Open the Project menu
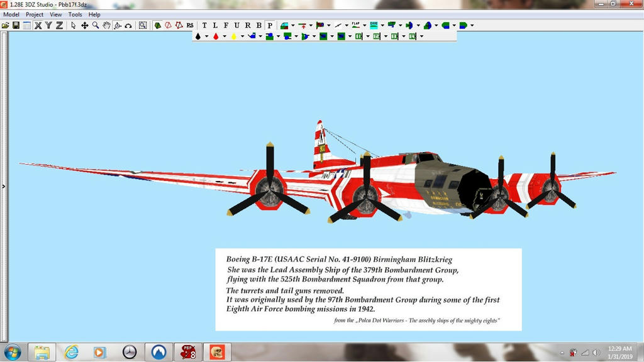Image resolution: width=644 pixels, height=362 pixels. 35,14
